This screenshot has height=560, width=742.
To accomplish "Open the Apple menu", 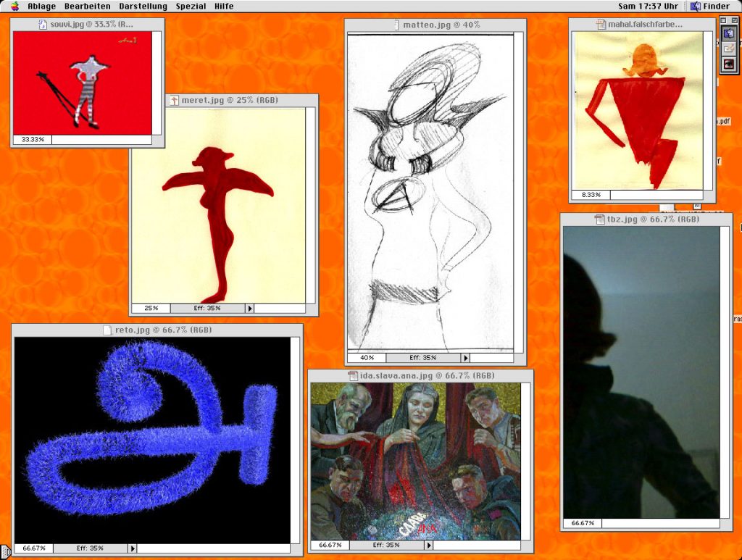I will point(14,7).
